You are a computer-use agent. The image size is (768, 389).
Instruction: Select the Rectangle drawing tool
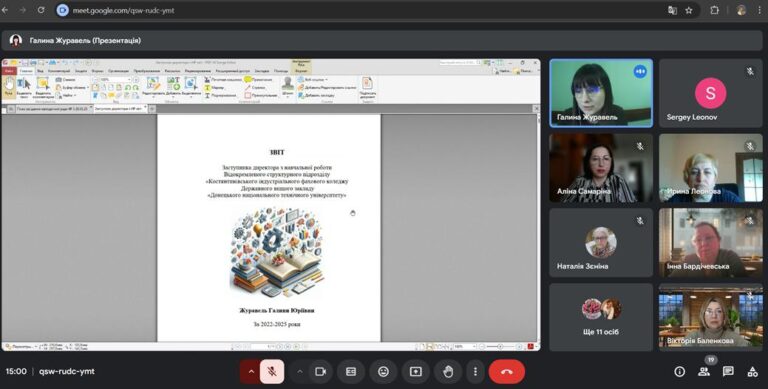(x=261, y=95)
